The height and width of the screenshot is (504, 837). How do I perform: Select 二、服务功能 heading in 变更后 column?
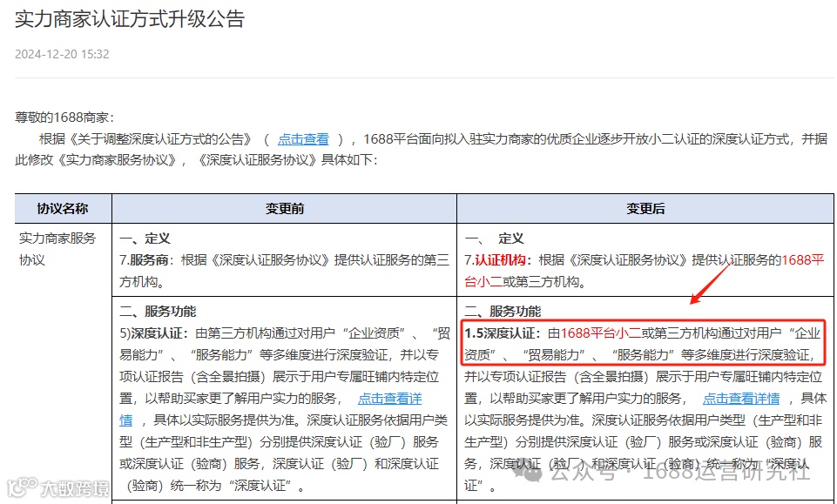pyautogui.click(x=503, y=312)
